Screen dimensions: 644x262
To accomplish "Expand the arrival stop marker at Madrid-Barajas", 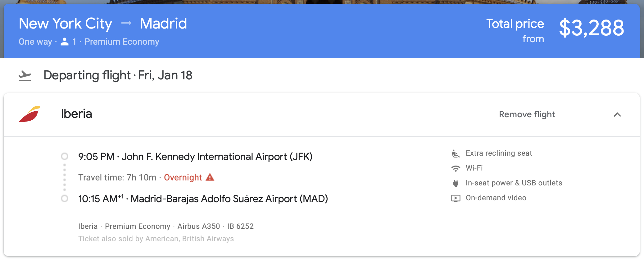I will pos(65,199).
